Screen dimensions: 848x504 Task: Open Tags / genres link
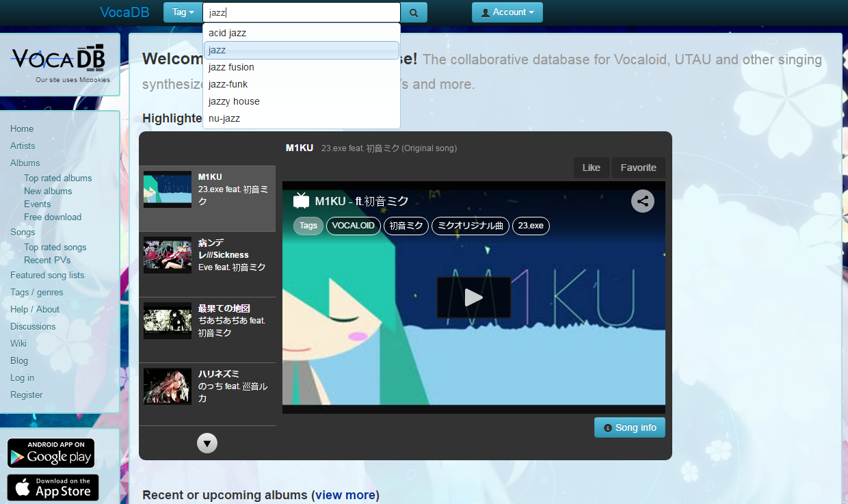click(37, 292)
